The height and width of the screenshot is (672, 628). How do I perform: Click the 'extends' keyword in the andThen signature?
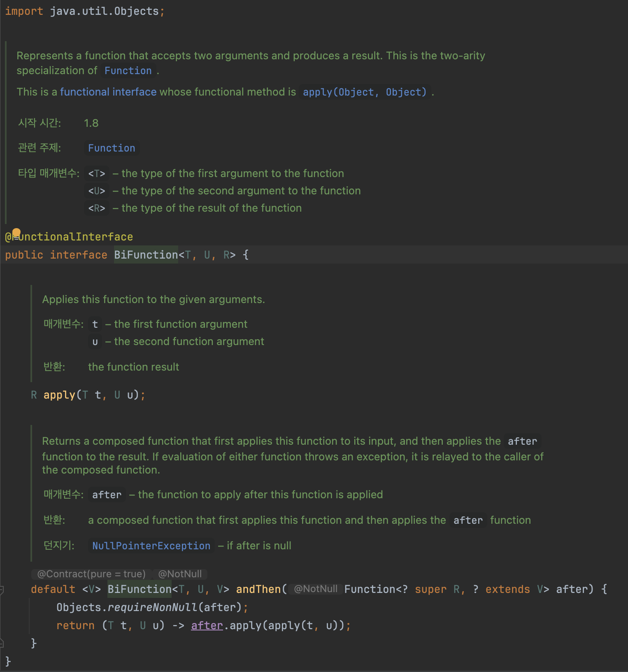click(x=507, y=589)
